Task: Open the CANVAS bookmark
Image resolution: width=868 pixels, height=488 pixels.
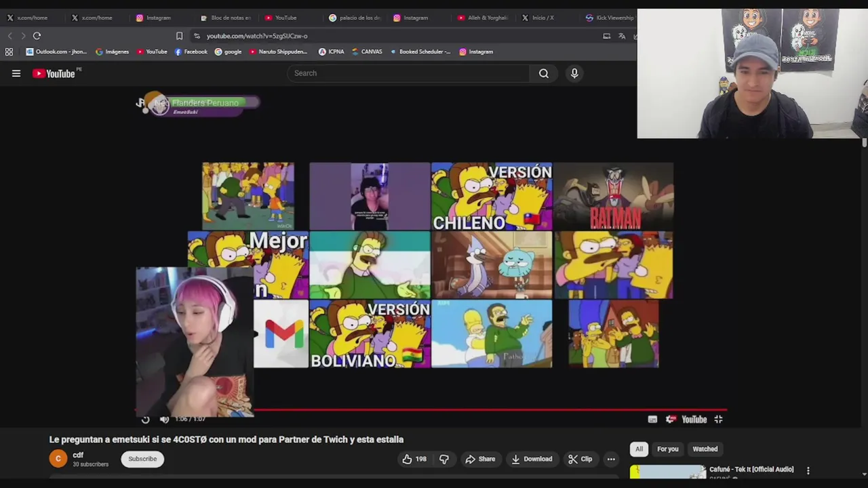Action: click(x=367, y=52)
